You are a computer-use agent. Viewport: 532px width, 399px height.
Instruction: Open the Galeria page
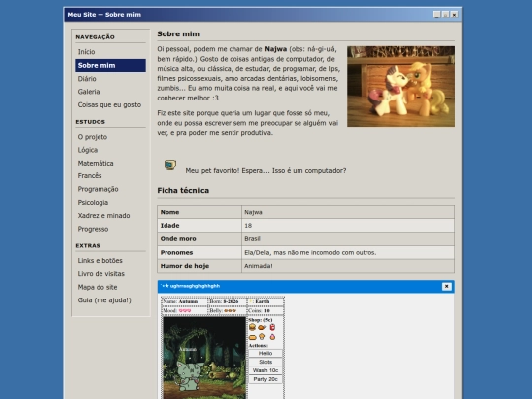110,92
